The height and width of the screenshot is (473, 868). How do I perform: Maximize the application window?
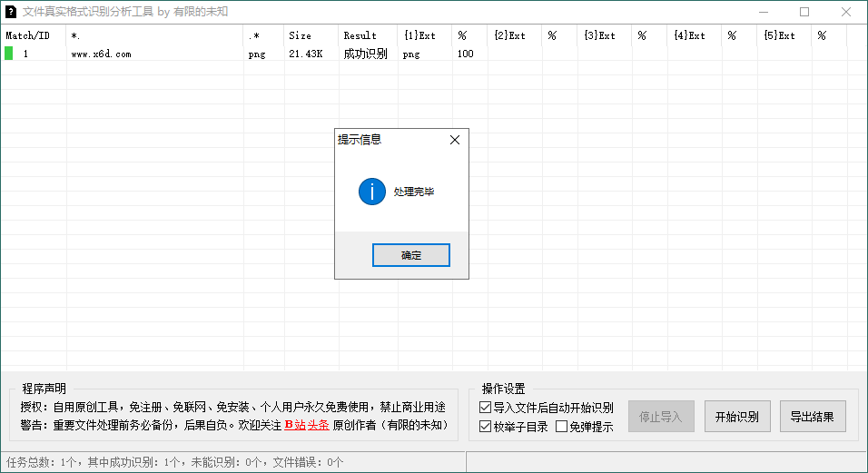(804, 12)
